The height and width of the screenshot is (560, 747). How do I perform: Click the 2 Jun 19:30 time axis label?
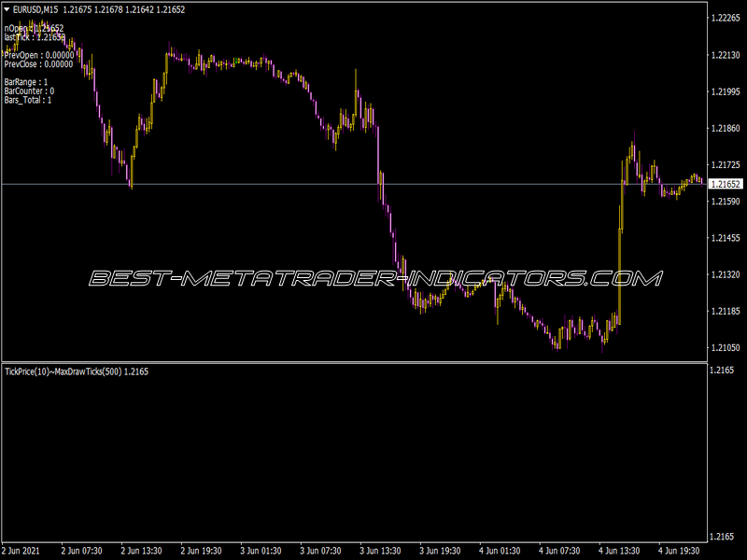coord(201,551)
